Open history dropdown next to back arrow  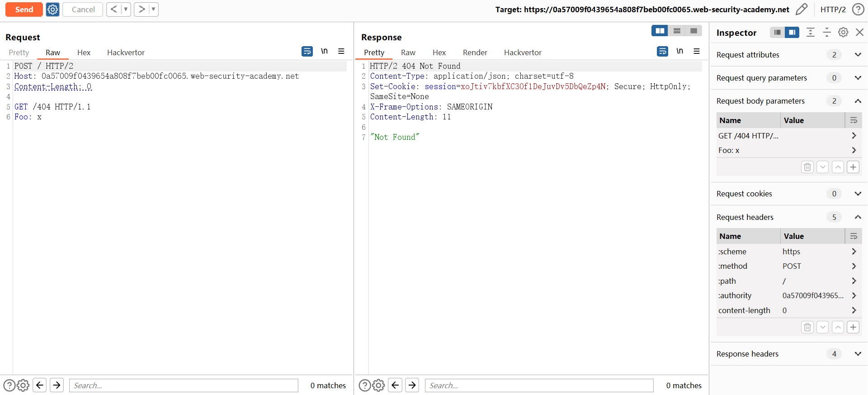point(126,10)
